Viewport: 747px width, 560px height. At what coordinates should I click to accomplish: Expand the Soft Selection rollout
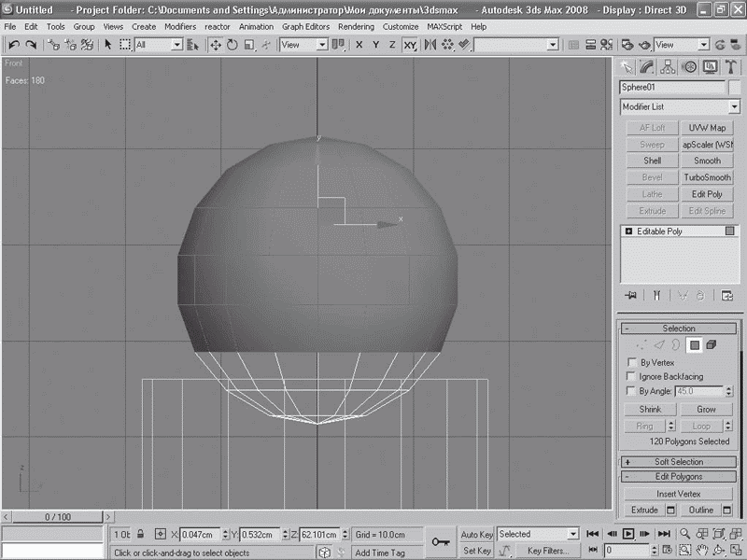[679, 462]
